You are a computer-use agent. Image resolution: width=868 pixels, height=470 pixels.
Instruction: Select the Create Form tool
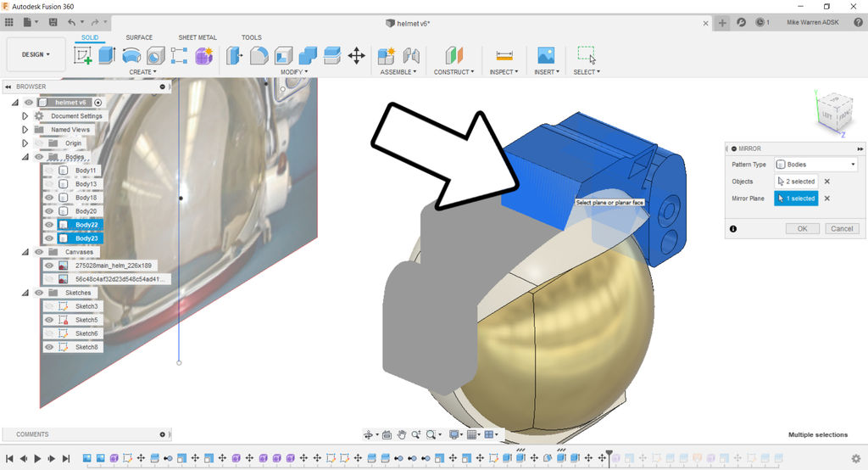click(203, 55)
